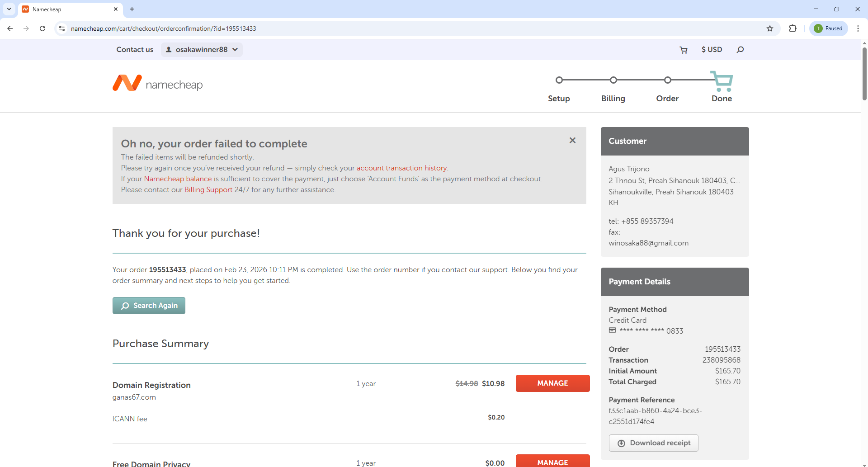Select the transaction number 238095868

(x=721, y=360)
